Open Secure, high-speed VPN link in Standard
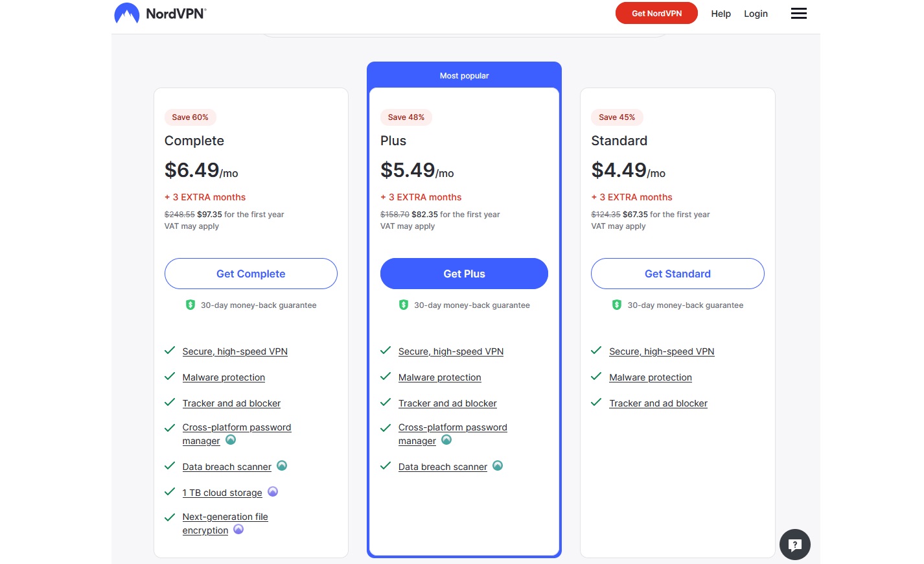924x564 pixels. [x=662, y=351]
